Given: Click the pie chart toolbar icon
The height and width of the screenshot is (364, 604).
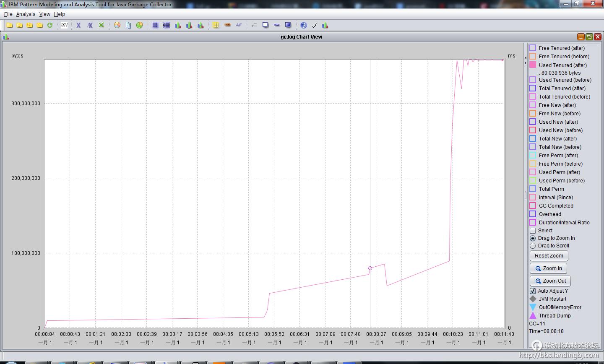Looking at the screenshot, I should tap(117, 25).
